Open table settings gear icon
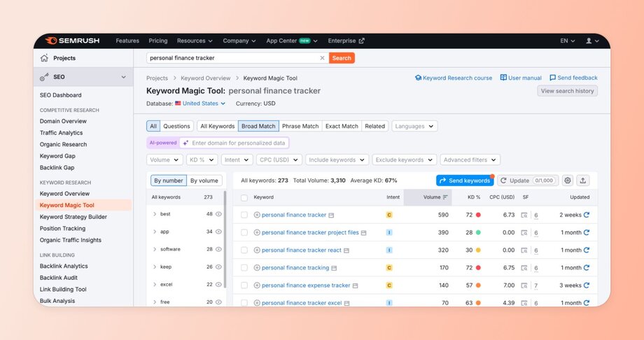 (x=568, y=180)
